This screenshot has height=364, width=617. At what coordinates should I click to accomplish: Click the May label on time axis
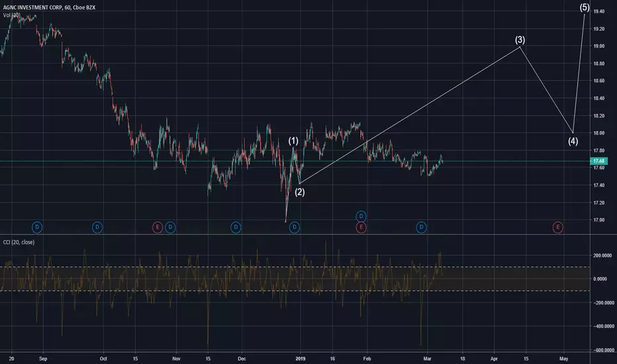(563, 359)
